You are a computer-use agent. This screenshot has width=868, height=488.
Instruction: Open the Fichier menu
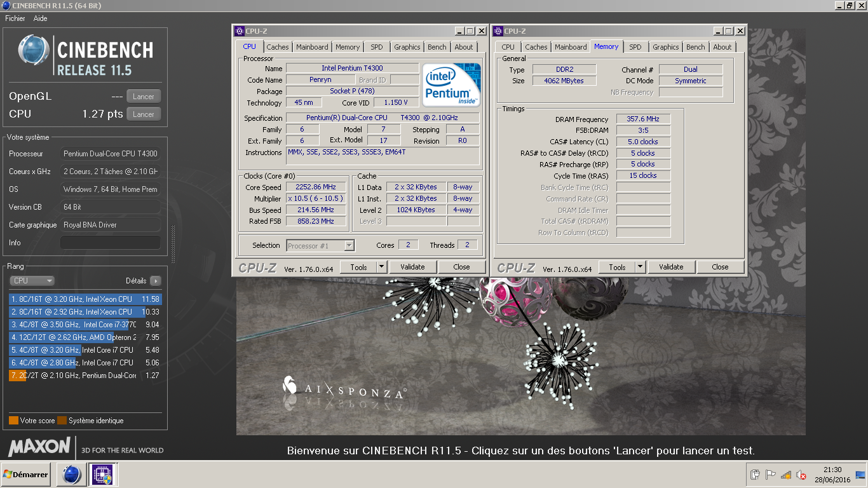coord(15,18)
